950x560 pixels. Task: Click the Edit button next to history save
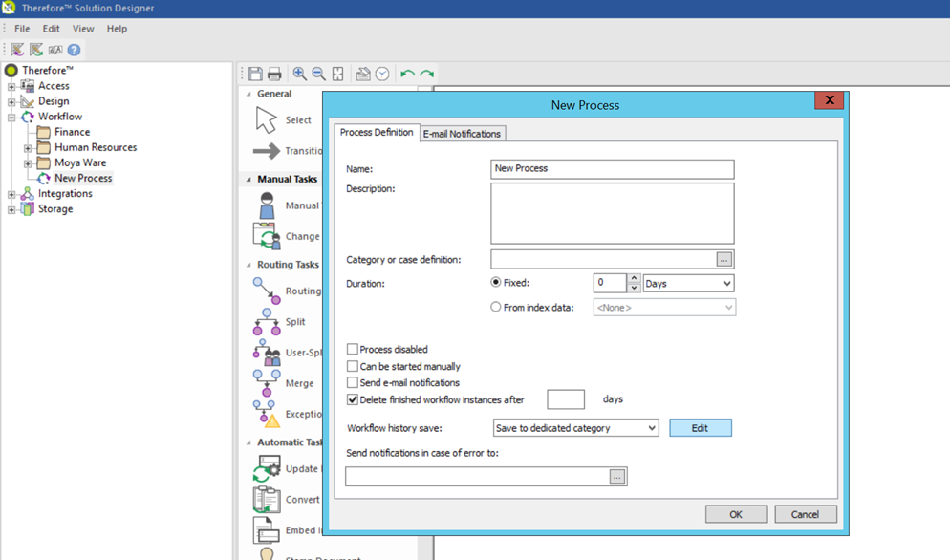pyautogui.click(x=701, y=427)
